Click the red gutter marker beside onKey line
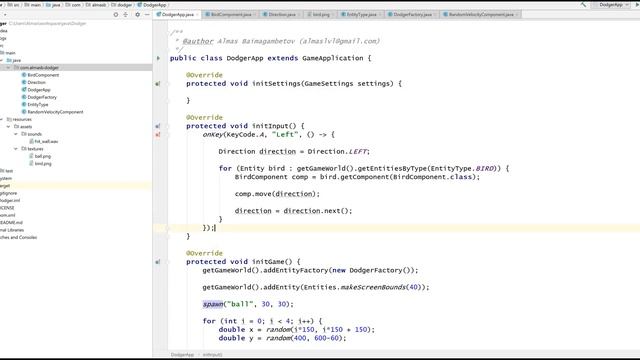 pyautogui.click(x=158, y=135)
